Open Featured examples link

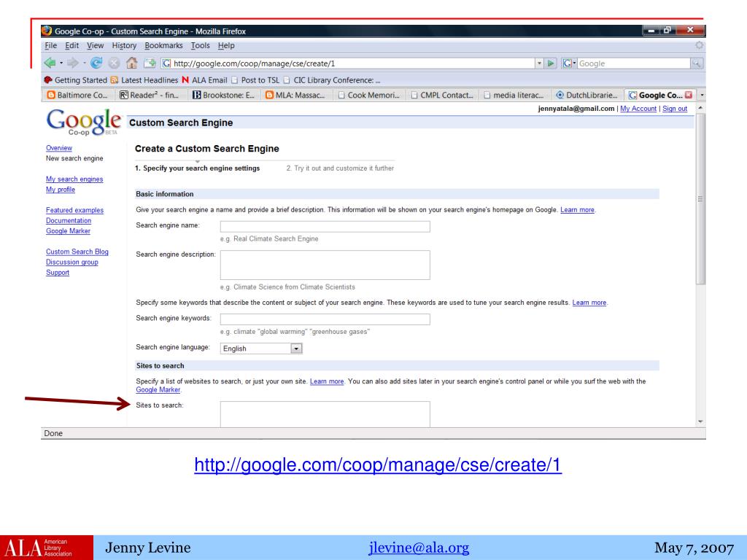(75, 210)
